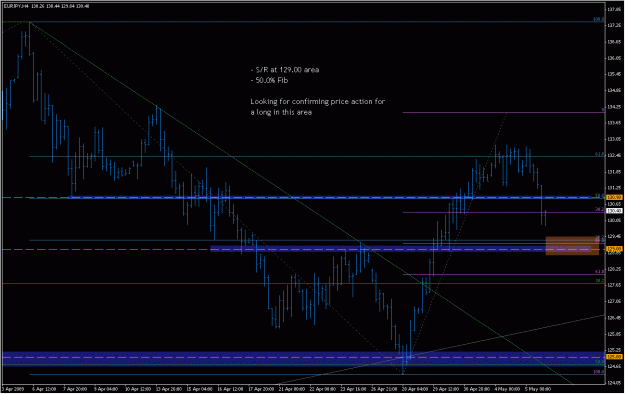Click the '9 Apr 04:00' time axis label

point(106,389)
